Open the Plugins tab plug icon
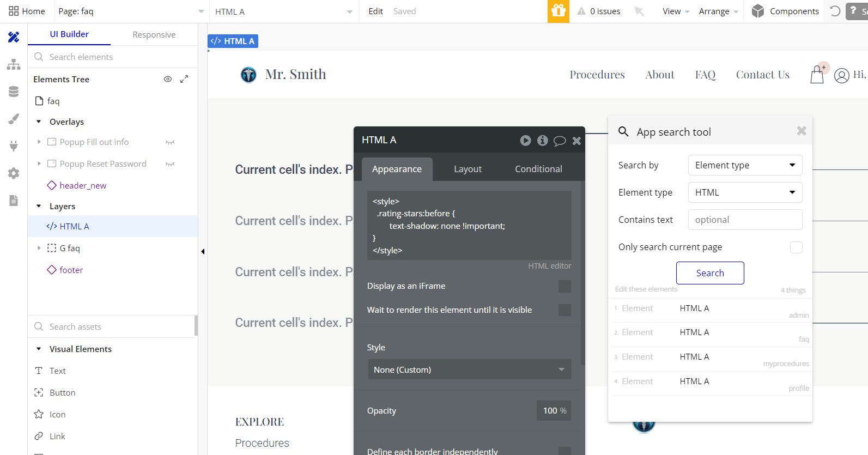This screenshot has height=455, width=868. (14, 145)
